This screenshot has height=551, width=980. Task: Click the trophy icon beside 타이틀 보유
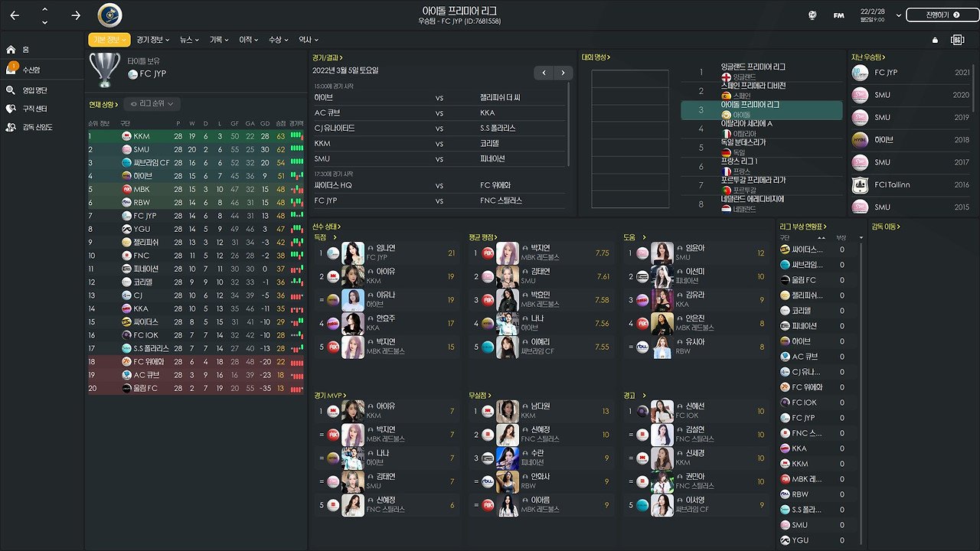tap(104, 70)
